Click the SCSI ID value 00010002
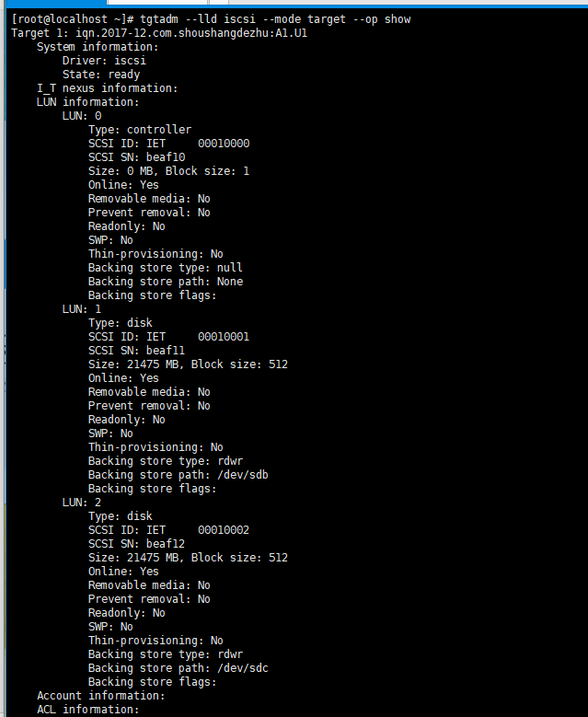The width and height of the screenshot is (588, 717). point(224,530)
